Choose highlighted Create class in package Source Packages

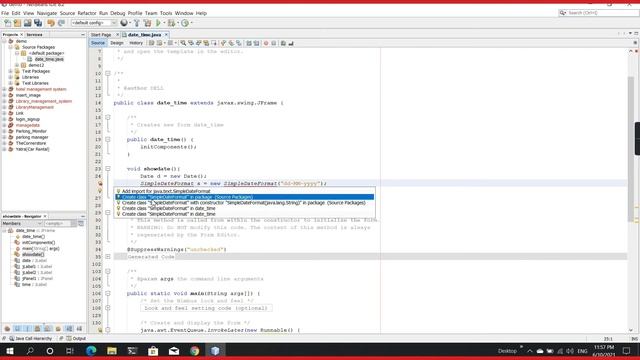(x=244, y=197)
